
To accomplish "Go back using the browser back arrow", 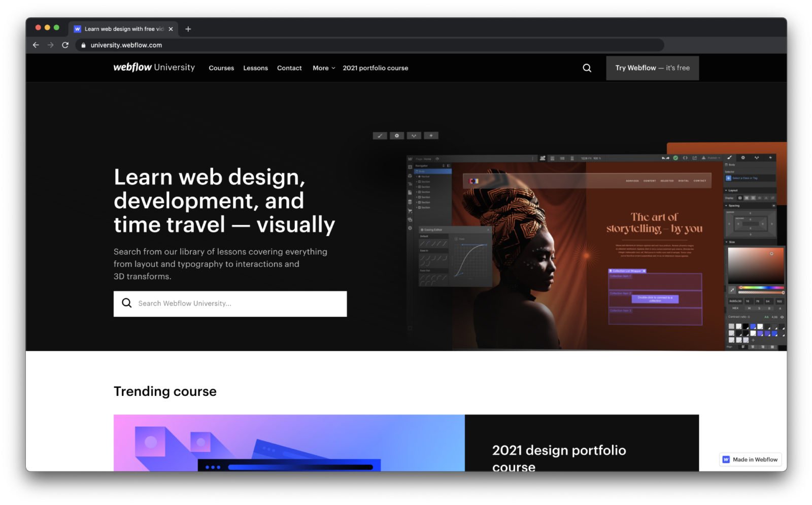I will [36, 45].
